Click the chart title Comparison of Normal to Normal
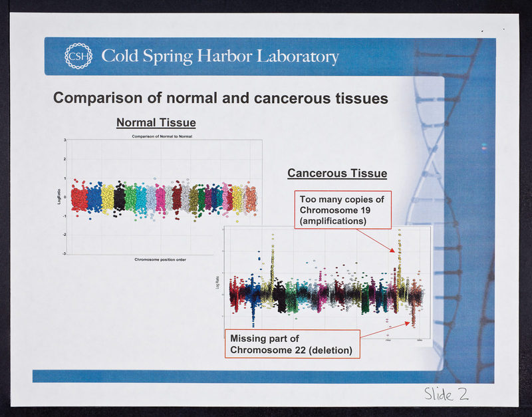 point(162,136)
